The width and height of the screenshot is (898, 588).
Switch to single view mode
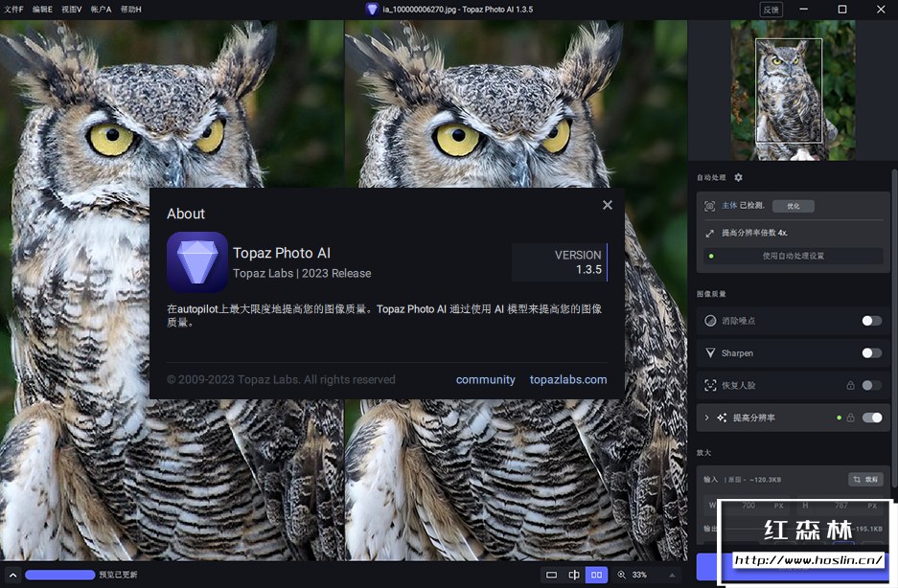coord(551,575)
